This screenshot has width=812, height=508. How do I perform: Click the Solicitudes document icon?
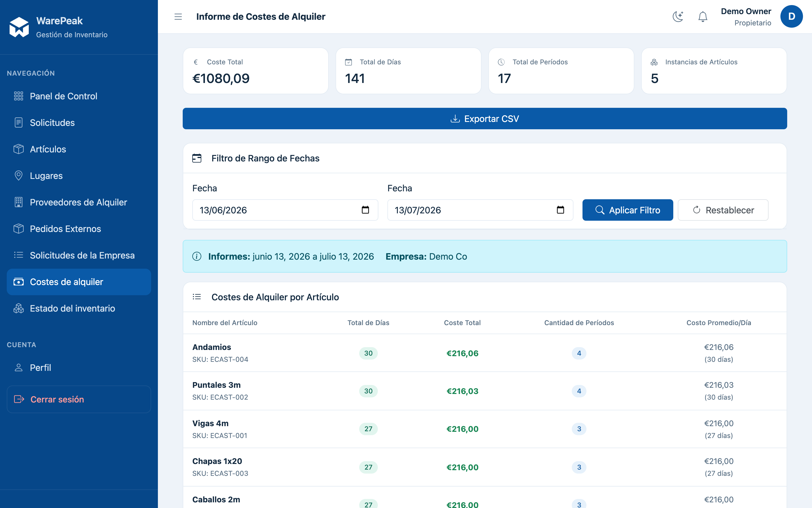(x=18, y=123)
